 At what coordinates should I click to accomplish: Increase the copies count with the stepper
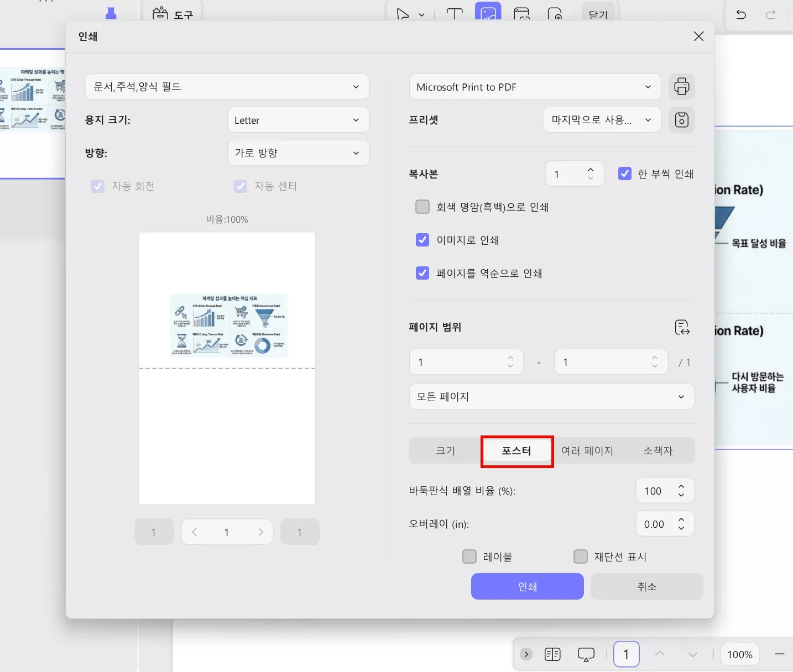click(591, 169)
